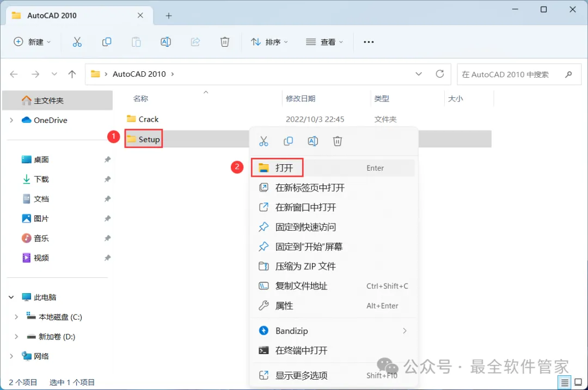Click the Cut icon in the toolbar

(x=77, y=42)
